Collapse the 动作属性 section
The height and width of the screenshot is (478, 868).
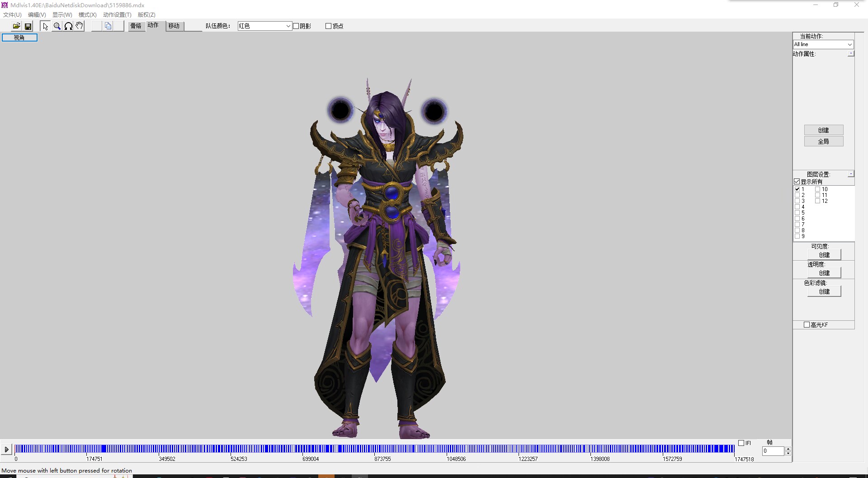click(x=851, y=53)
